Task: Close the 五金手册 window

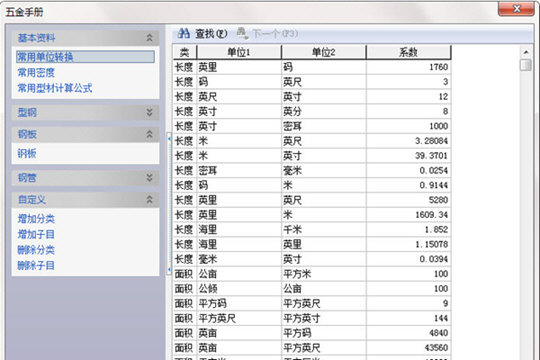Action: pyautogui.click(x=516, y=8)
